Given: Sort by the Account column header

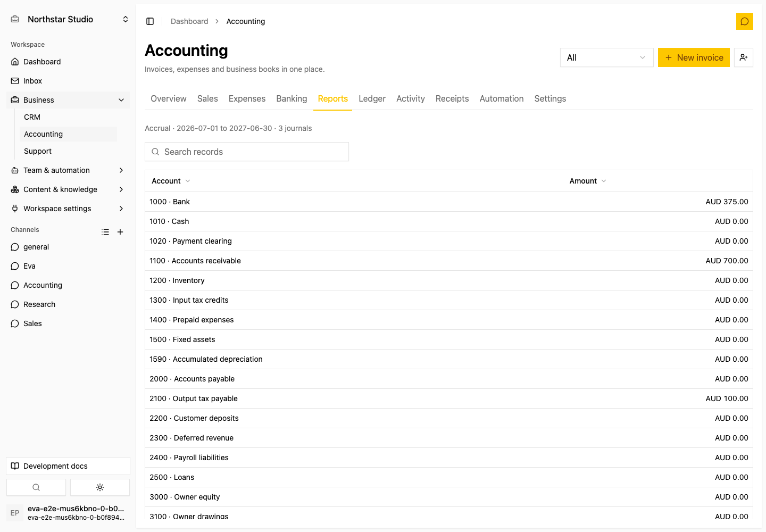Looking at the screenshot, I should pyautogui.click(x=171, y=181).
